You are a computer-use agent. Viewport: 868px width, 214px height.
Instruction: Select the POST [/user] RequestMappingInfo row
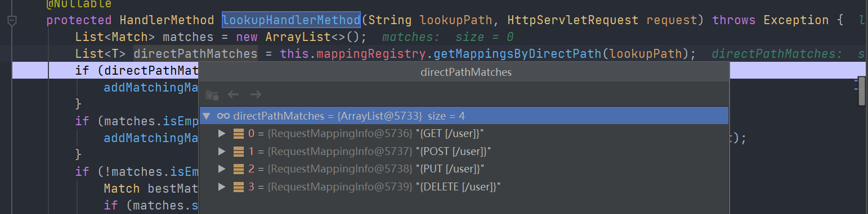point(464,151)
